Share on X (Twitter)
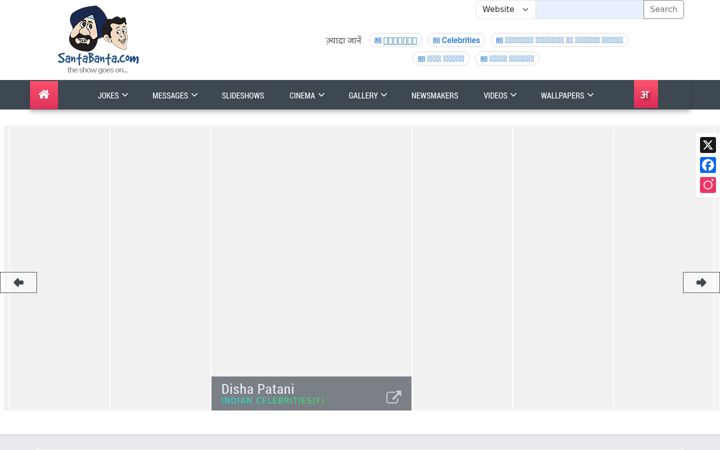720x450 pixels. tap(708, 145)
